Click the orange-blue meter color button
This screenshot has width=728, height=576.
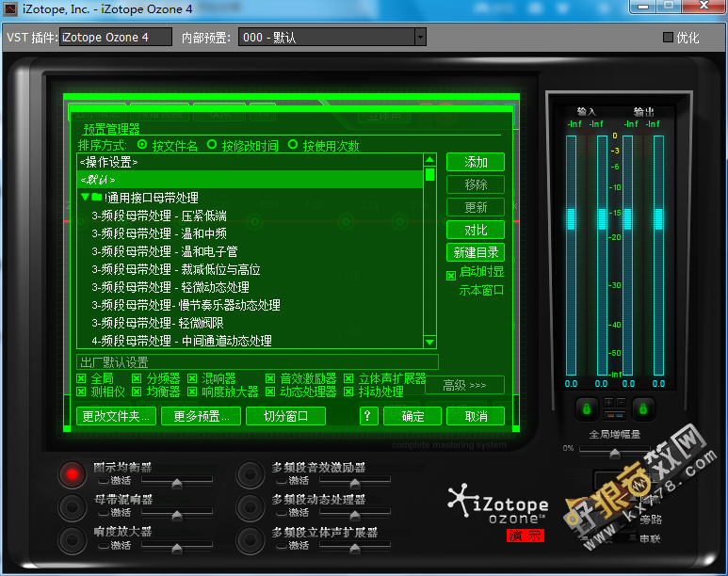click(x=615, y=415)
